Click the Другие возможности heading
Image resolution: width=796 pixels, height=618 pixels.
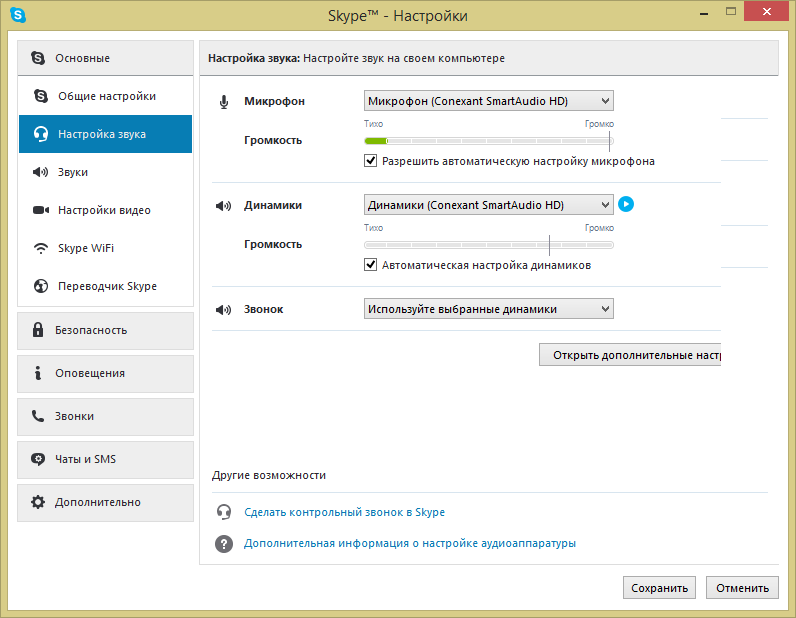(x=269, y=475)
